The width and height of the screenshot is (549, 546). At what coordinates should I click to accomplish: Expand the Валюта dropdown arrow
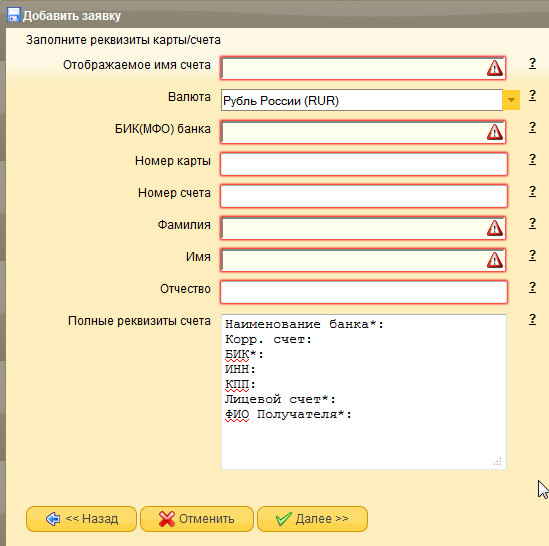pos(511,100)
